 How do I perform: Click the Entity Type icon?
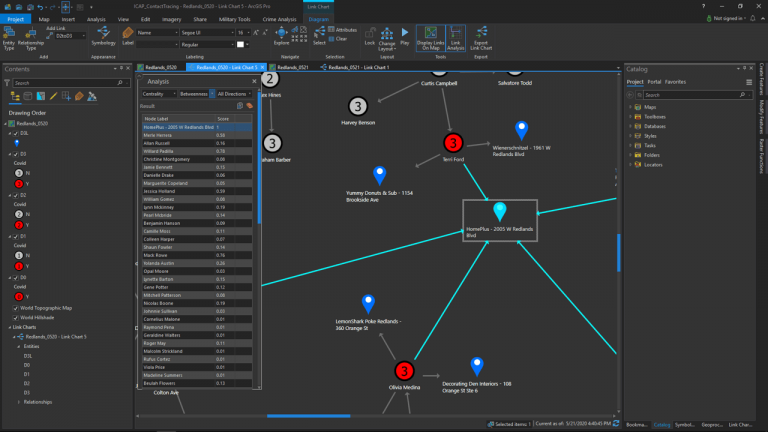point(9,38)
